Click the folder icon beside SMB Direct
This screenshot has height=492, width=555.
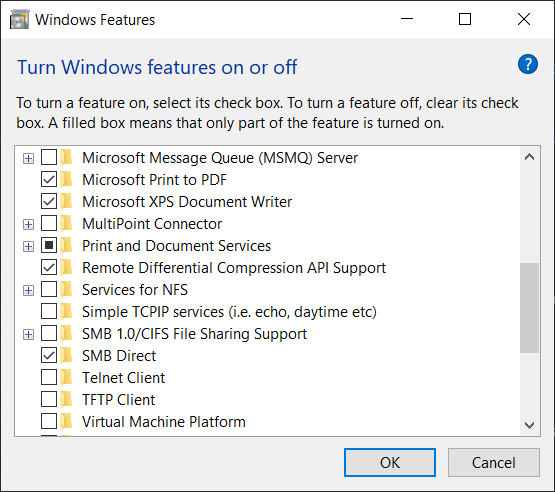coord(66,355)
